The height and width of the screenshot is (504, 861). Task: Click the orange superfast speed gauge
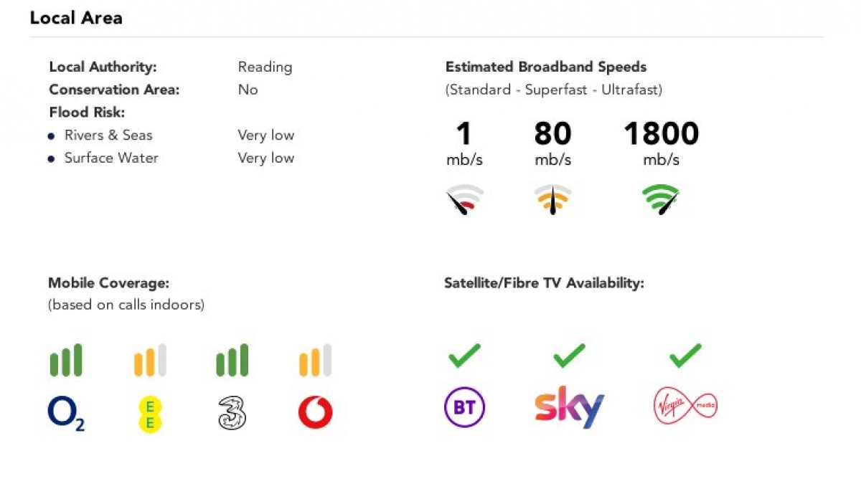[x=552, y=199]
